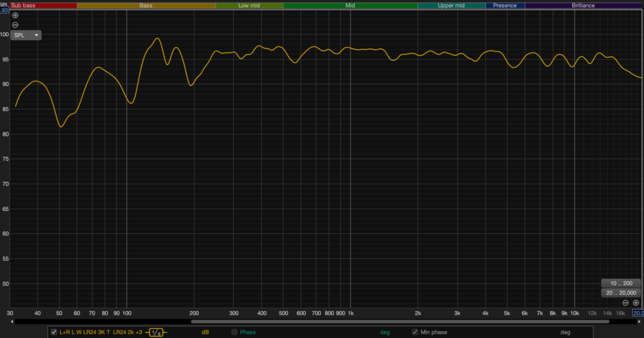Uncheck the Min phase checkbox
644x338 pixels.
[415, 332]
